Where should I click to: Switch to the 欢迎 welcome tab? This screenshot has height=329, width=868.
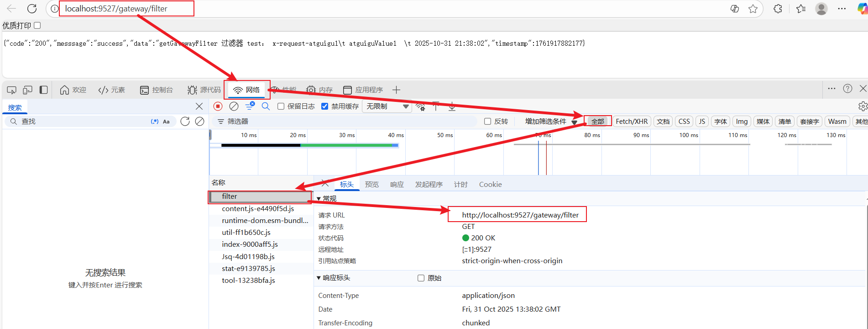point(73,90)
